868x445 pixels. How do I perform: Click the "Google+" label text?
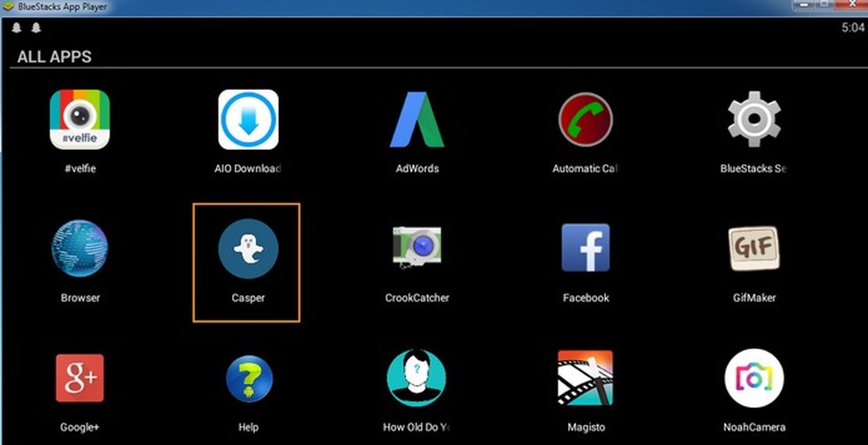pyautogui.click(x=79, y=427)
